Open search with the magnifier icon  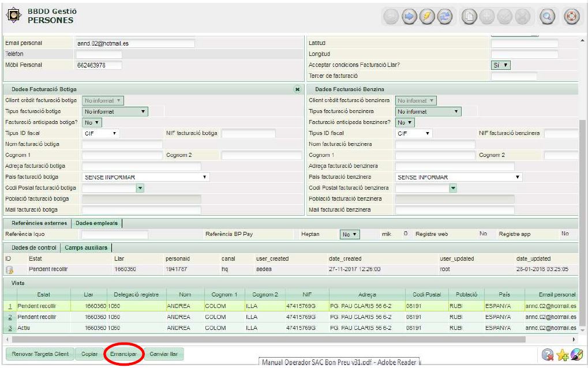[x=546, y=17]
